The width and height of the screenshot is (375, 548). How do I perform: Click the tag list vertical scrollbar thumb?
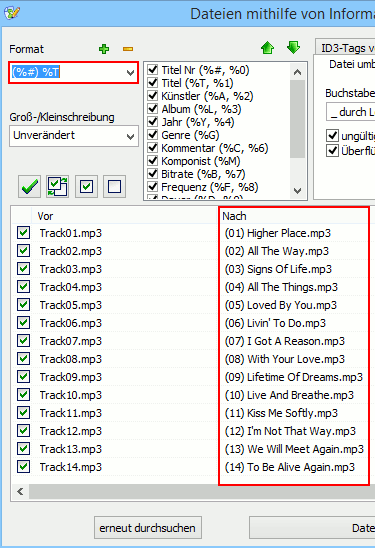(x=297, y=119)
